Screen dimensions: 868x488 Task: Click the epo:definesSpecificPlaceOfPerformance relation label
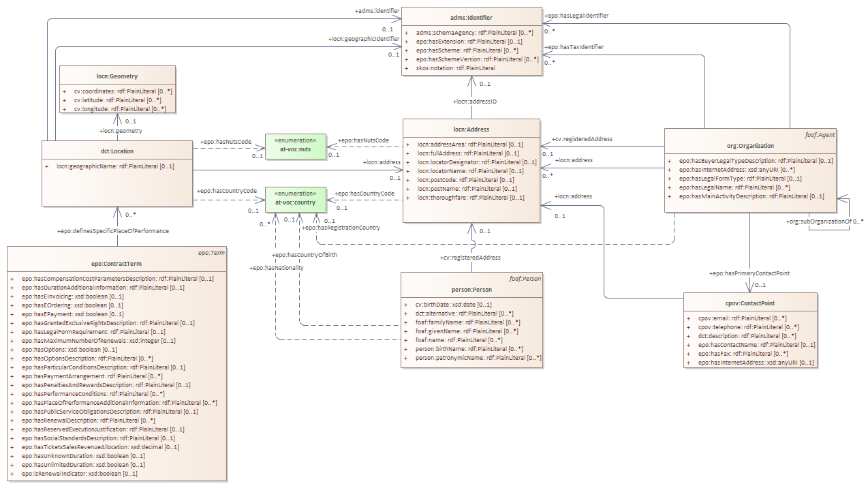click(x=112, y=231)
